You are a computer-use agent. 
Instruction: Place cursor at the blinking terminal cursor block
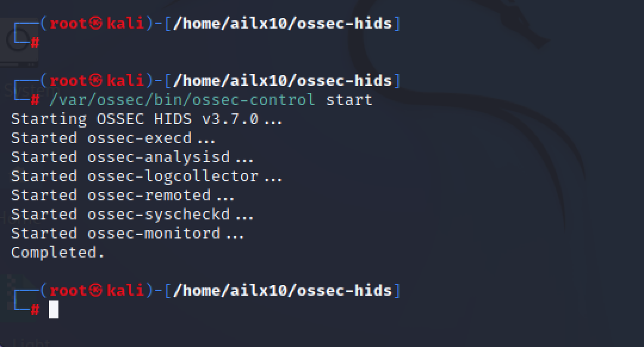(54, 309)
